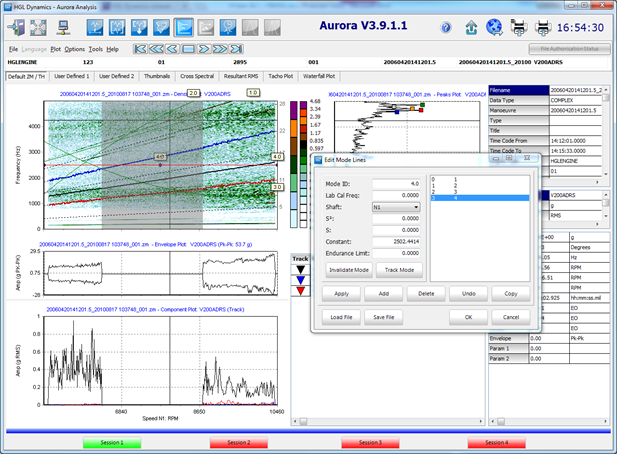The height and width of the screenshot is (454, 617).
Task: Switch to Tacho Plot tab
Action: (x=281, y=76)
